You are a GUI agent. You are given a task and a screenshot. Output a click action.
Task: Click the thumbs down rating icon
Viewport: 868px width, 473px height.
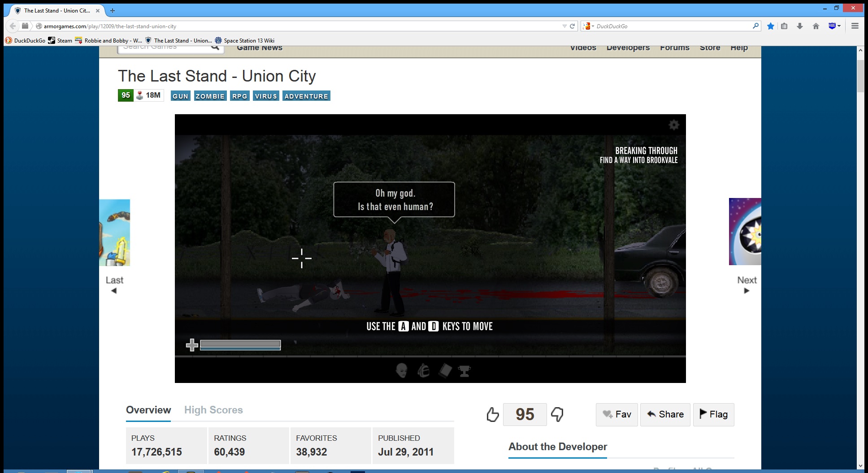(x=557, y=414)
